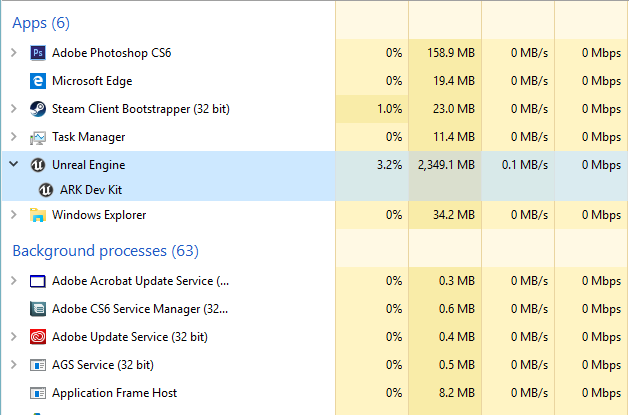Click Unreal Engine's 2,349.1 MB memory cell
The height and width of the screenshot is (415, 629).
tap(443, 165)
